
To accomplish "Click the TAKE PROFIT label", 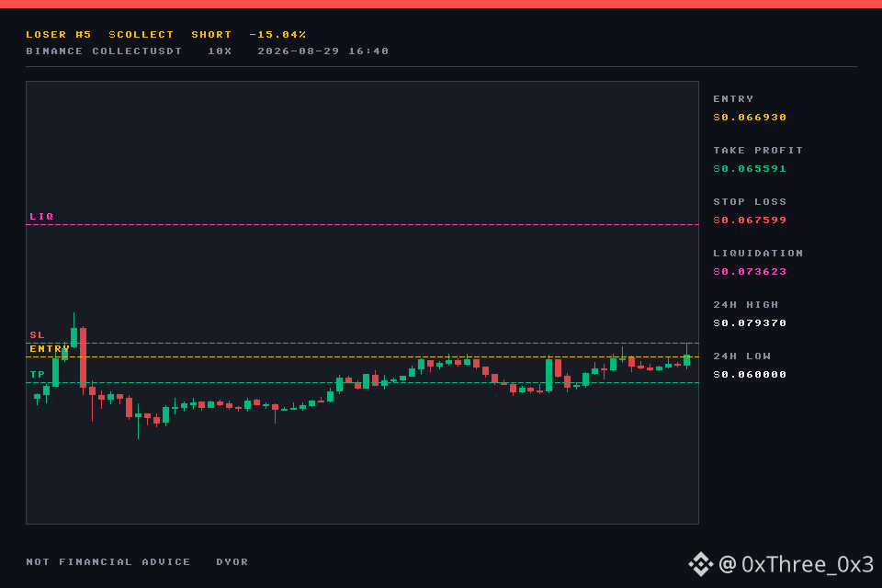I will [758, 151].
